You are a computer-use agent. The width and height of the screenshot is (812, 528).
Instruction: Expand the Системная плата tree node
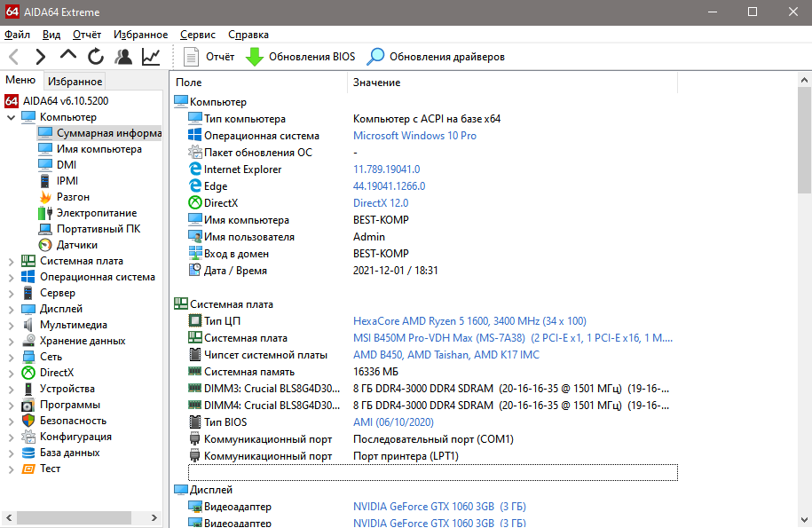(x=11, y=261)
